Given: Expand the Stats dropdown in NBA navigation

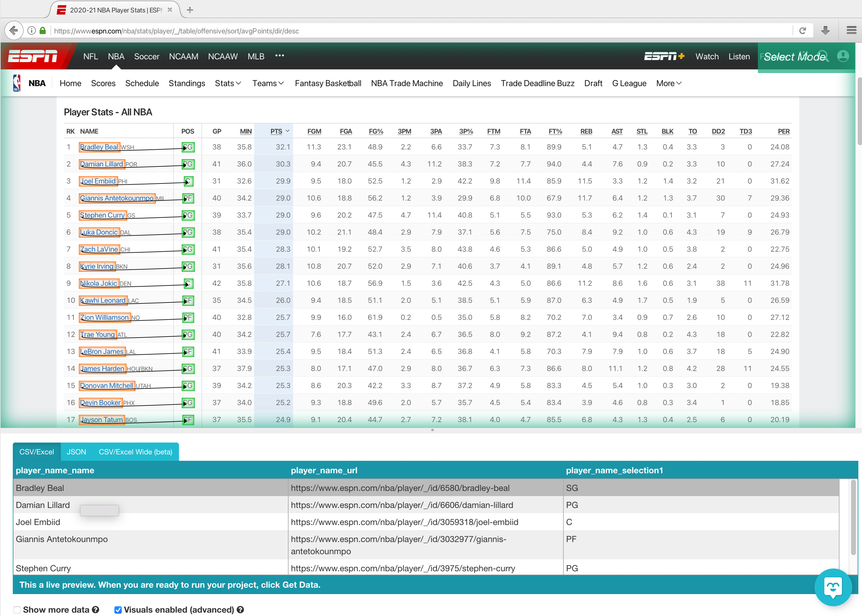Looking at the screenshot, I should coord(228,83).
